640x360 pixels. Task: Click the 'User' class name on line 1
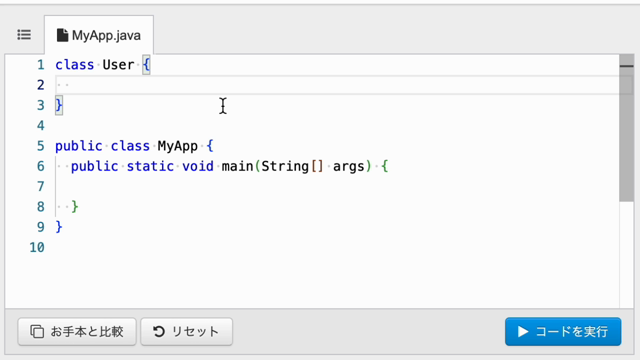tap(118, 65)
